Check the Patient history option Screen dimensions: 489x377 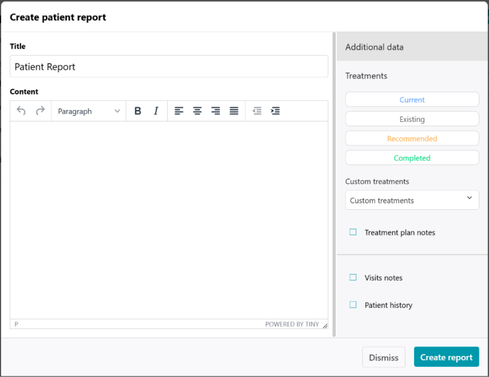point(353,305)
